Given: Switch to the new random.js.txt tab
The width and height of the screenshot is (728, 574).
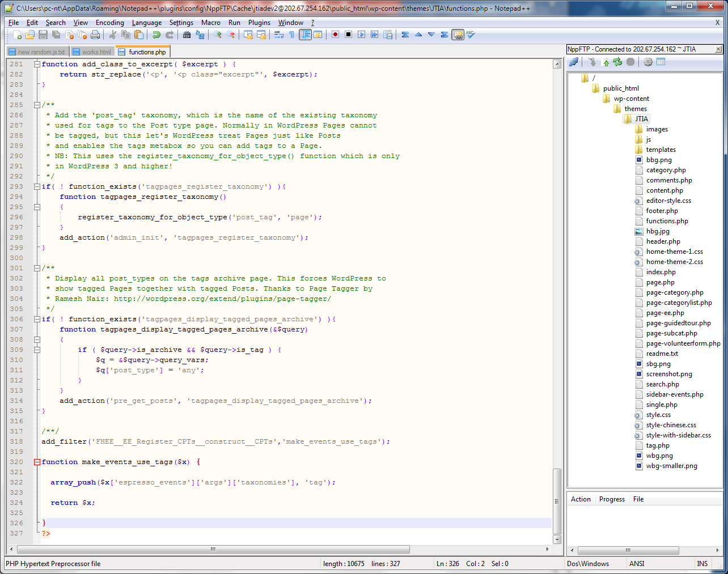Looking at the screenshot, I should point(37,52).
